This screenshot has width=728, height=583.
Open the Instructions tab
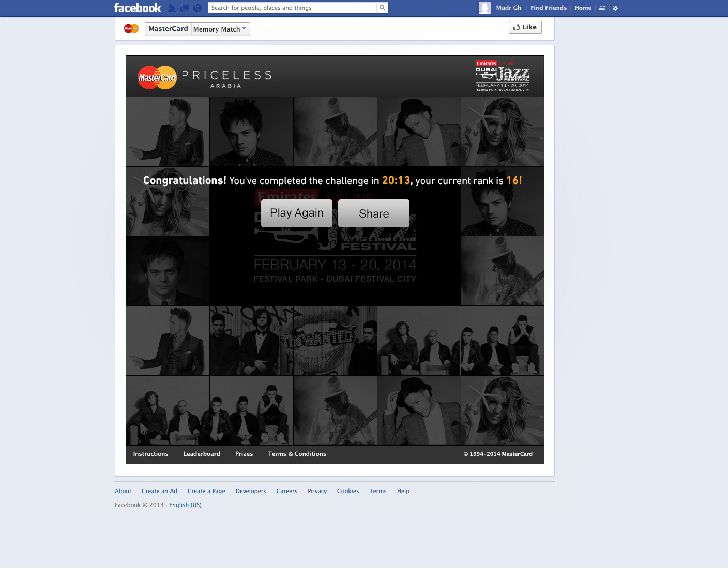(x=150, y=454)
